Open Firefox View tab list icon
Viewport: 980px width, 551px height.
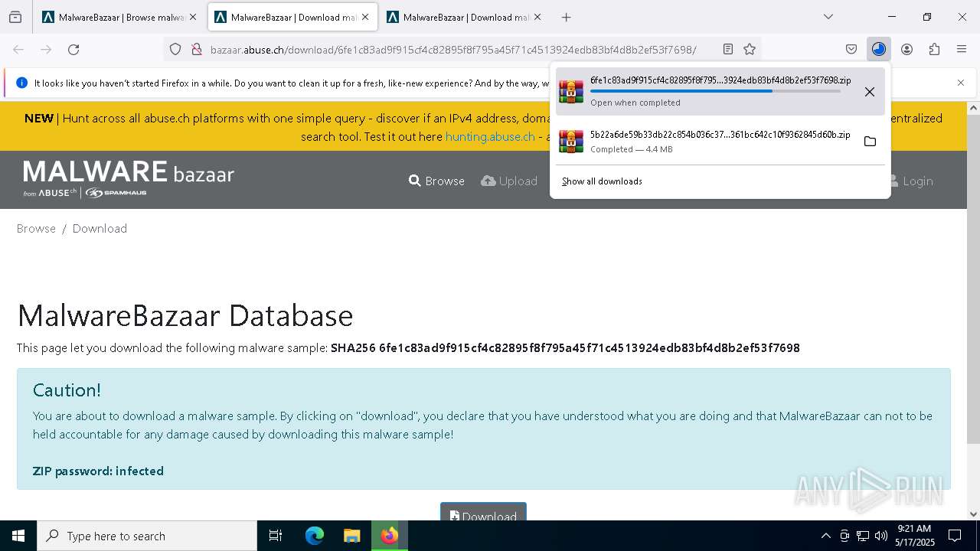[x=15, y=17]
